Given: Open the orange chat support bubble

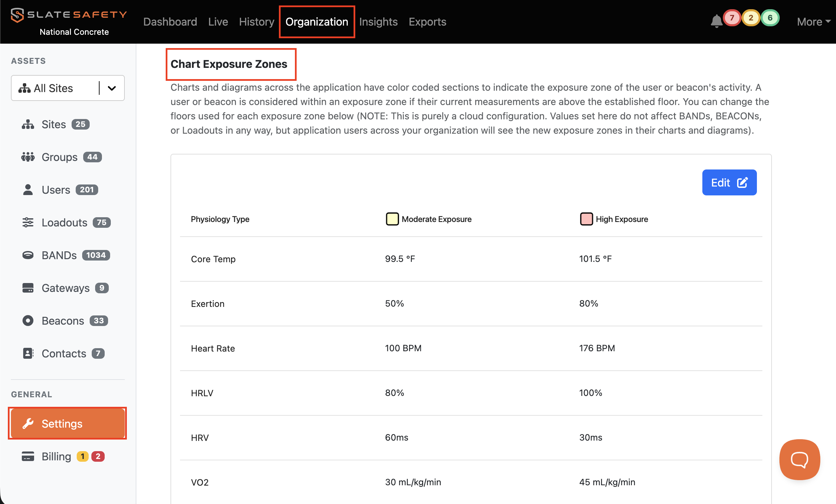Looking at the screenshot, I should (800, 459).
